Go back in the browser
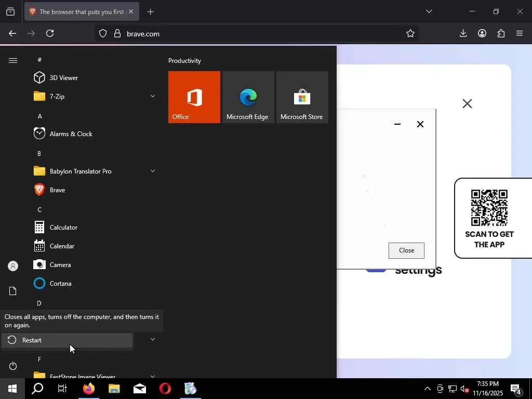532x399 pixels. tap(12, 33)
